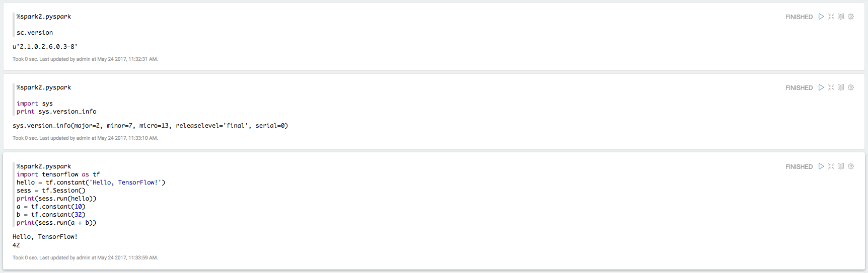Click the FINISHED status of TensorFlow paragraph
868x273 pixels.
(799, 167)
